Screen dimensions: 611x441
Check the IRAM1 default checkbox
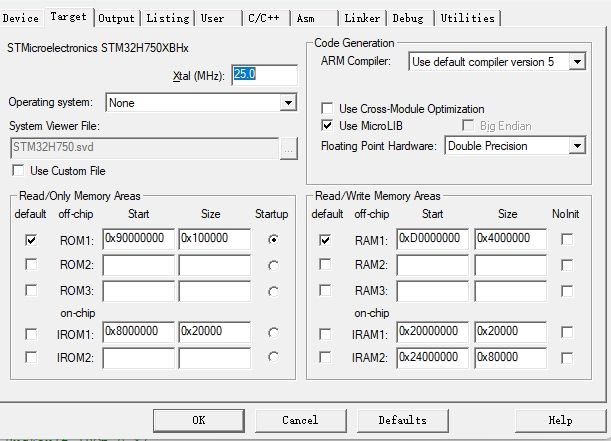pyautogui.click(x=325, y=334)
